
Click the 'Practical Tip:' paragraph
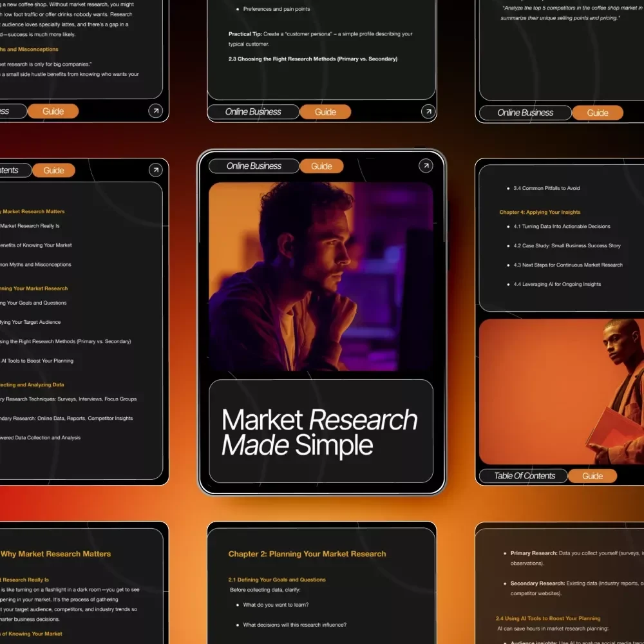point(320,39)
